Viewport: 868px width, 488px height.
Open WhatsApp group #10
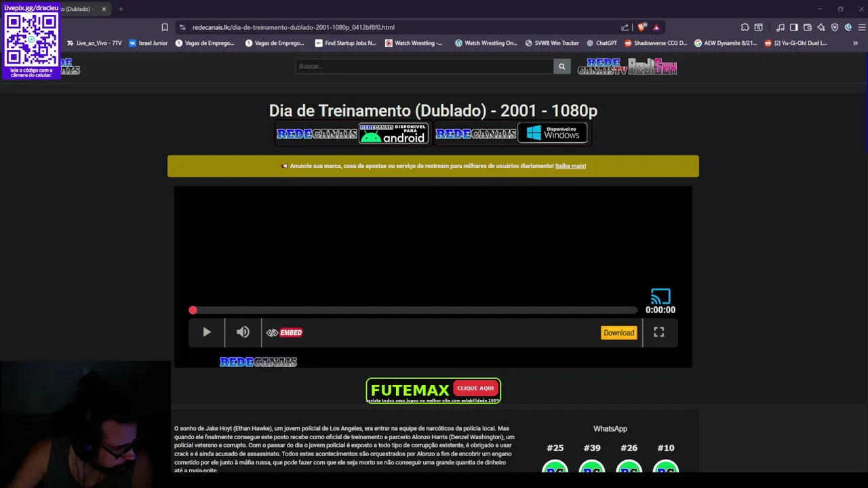pos(665,460)
